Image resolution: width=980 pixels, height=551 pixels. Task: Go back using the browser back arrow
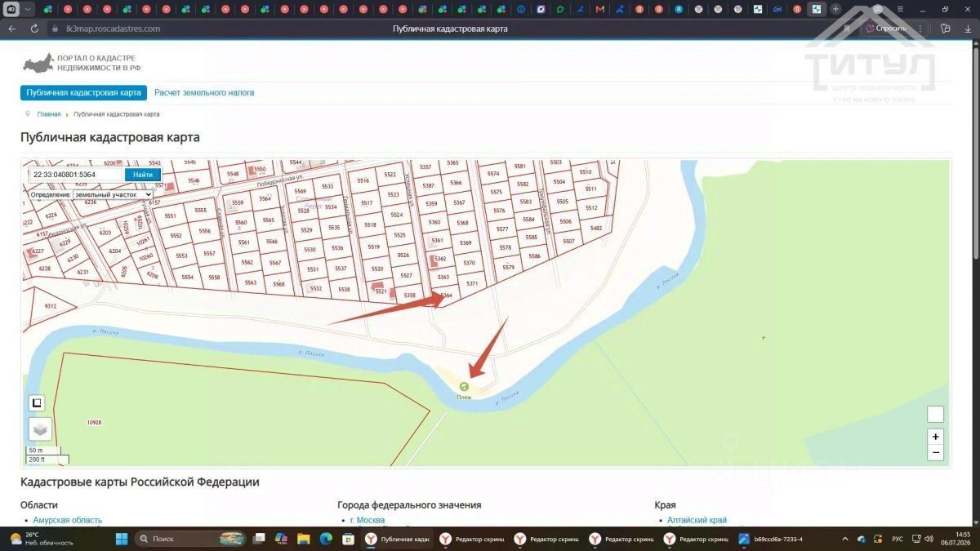[11, 28]
